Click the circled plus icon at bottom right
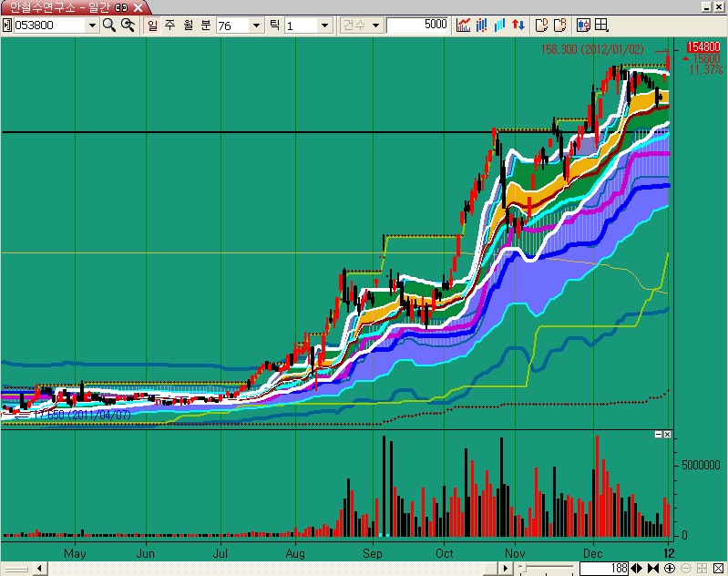The width and height of the screenshot is (728, 576). (x=671, y=569)
